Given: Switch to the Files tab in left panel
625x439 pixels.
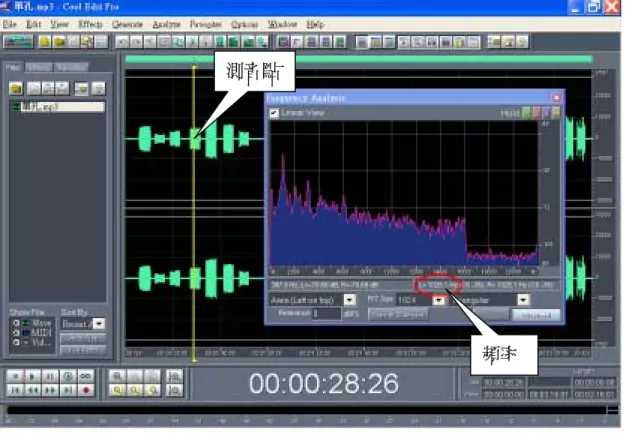Looking at the screenshot, I should [13, 67].
